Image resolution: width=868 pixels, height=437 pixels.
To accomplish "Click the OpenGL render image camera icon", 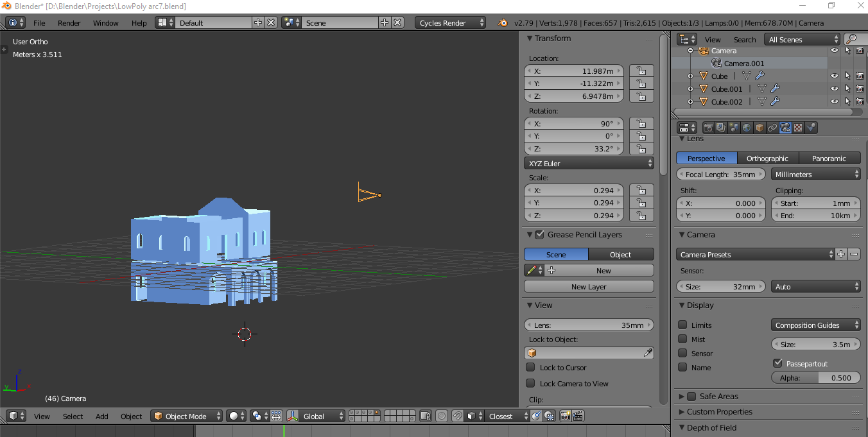I will click(x=565, y=416).
